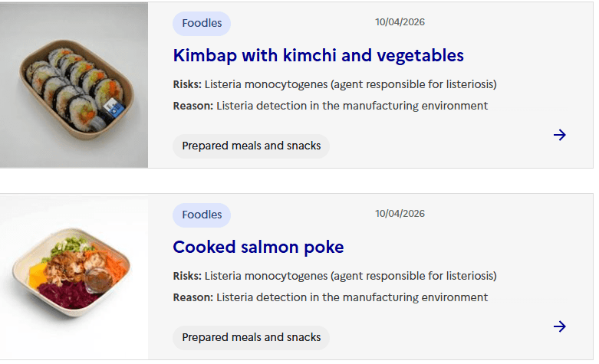Open the kimbap rolls product photo

click(74, 85)
